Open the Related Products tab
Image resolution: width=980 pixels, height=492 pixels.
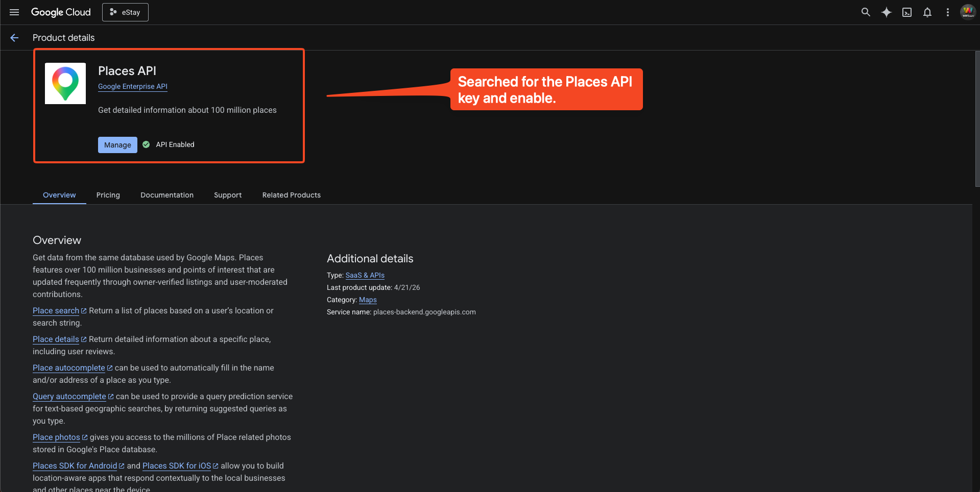pyautogui.click(x=292, y=195)
